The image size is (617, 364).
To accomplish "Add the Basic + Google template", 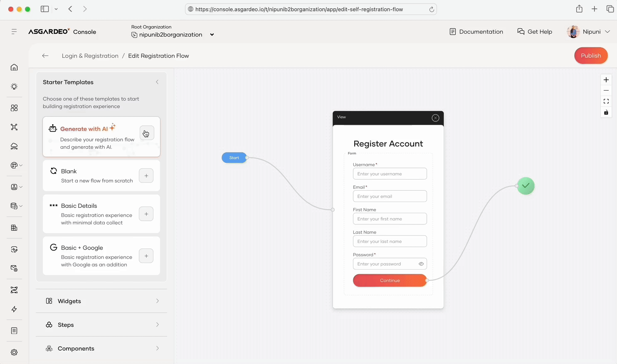I will [x=146, y=256].
